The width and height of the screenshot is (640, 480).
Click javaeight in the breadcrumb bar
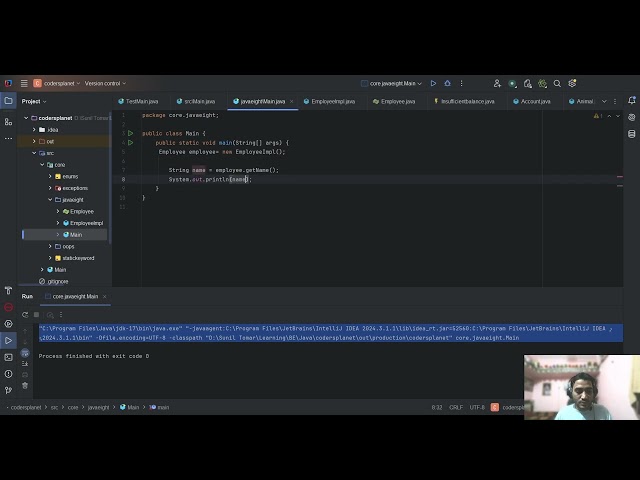coord(98,407)
